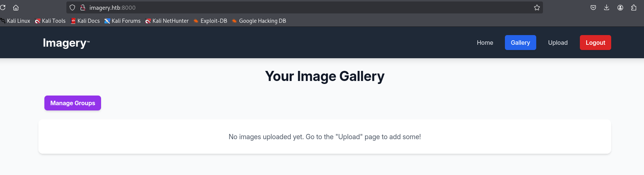Click the Firefox account profile icon
The image size is (644, 175).
click(x=620, y=7)
